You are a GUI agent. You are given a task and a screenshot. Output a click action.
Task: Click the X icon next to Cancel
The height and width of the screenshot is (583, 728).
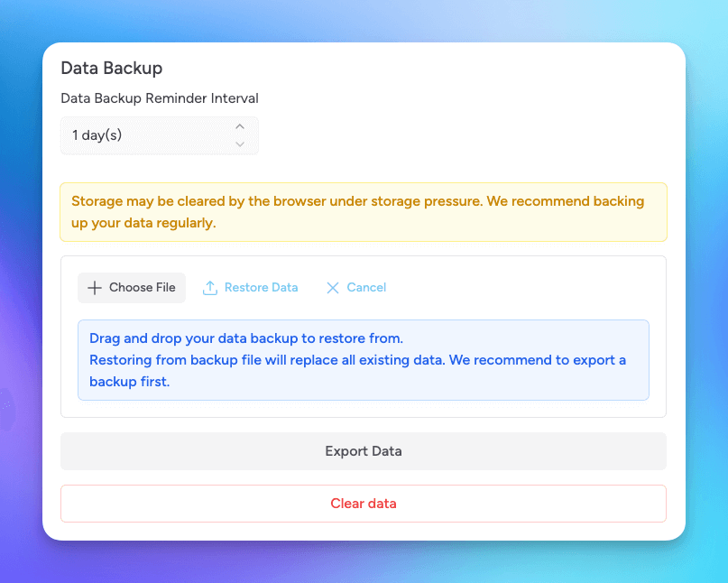click(x=332, y=287)
